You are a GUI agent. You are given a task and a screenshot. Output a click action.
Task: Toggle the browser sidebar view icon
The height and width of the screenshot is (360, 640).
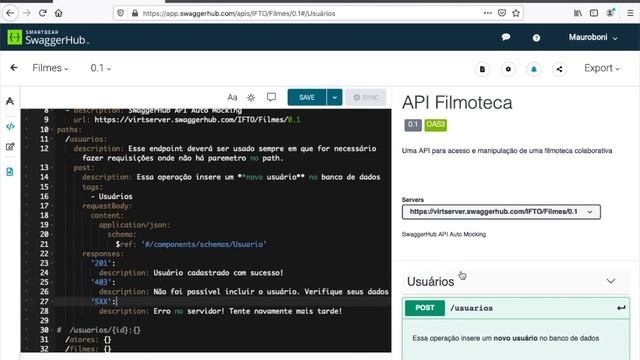[x=594, y=13]
